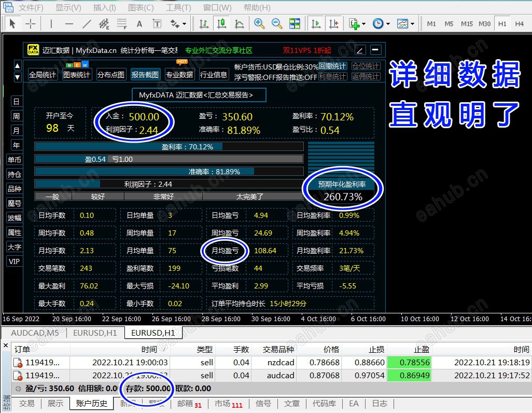
Task: Open the 工具(T) menu
Action: coord(178,7)
